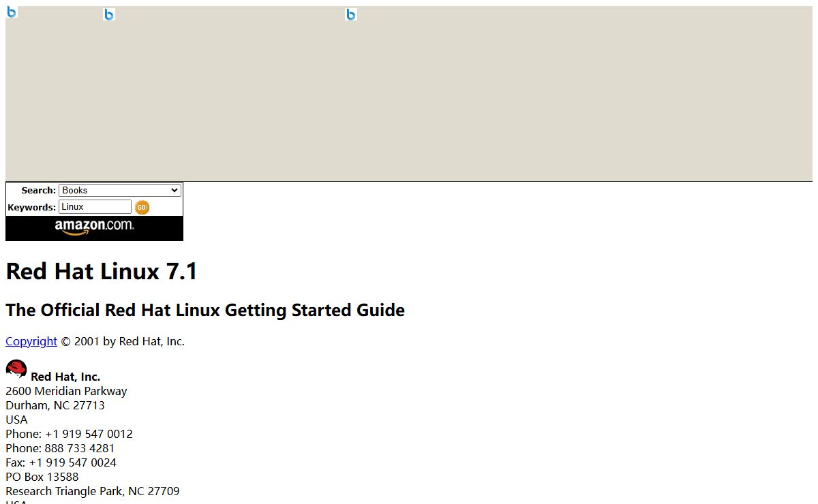The height and width of the screenshot is (504, 818).
Task: Click the middle Bing b icon
Action: 109,14
